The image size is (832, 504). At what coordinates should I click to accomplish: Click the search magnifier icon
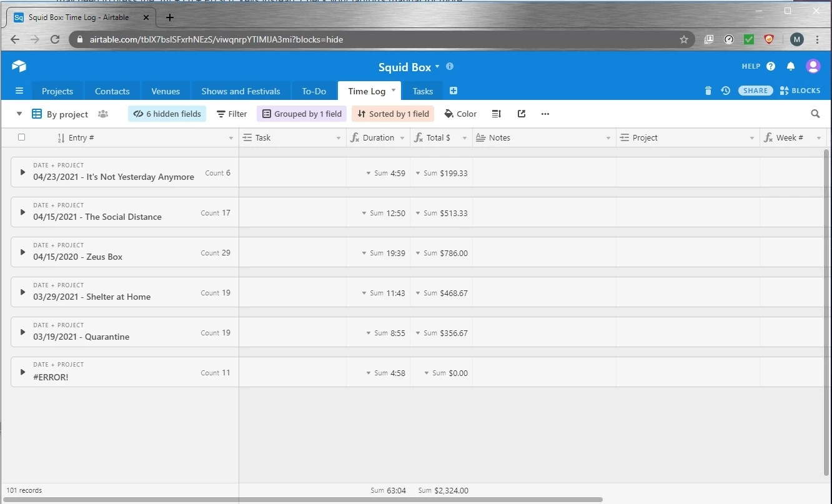pyautogui.click(x=815, y=114)
